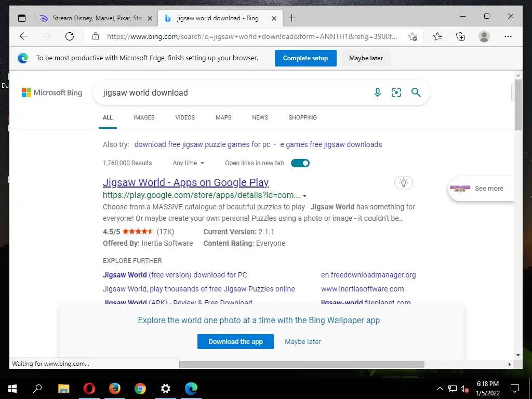Screen dimensions: 532x399
Task: Dismiss wallpaper app prompt Maybe later
Action: pos(303,342)
